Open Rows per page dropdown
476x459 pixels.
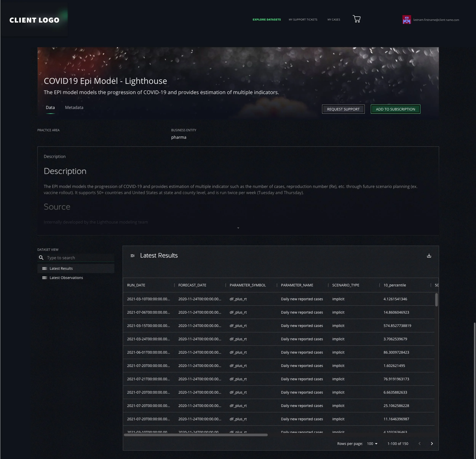coord(372,443)
